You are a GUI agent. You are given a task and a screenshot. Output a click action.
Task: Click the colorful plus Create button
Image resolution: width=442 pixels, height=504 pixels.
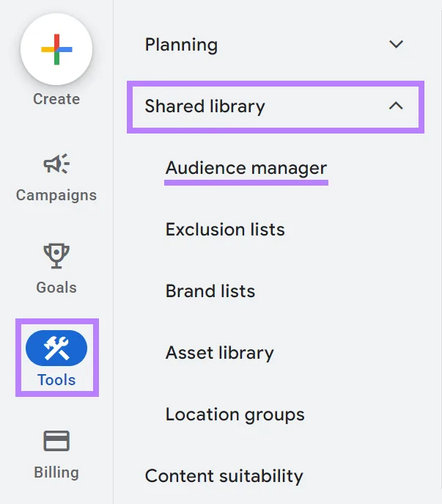[x=56, y=49]
